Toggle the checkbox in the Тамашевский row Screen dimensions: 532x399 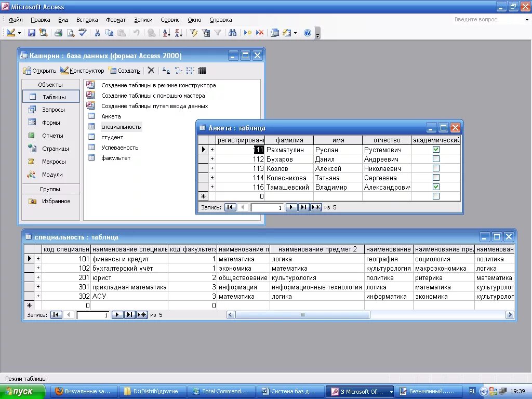pos(436,187)
